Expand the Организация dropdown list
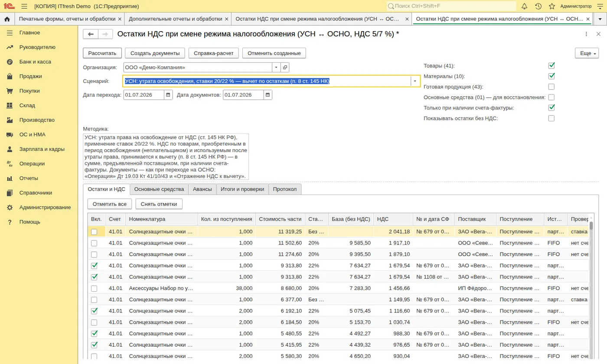The image size is (607, 364). [x=276, y=68]
